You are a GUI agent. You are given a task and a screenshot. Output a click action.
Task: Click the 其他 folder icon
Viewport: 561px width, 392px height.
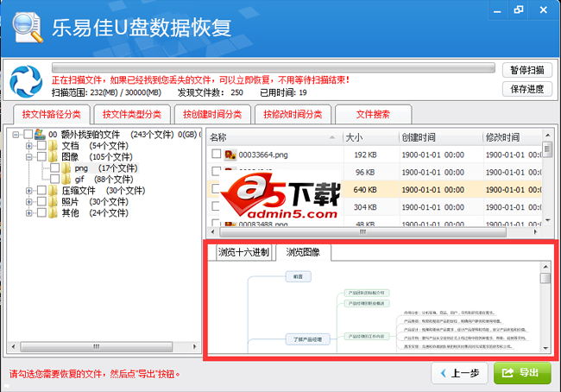(x=53, y=212)
